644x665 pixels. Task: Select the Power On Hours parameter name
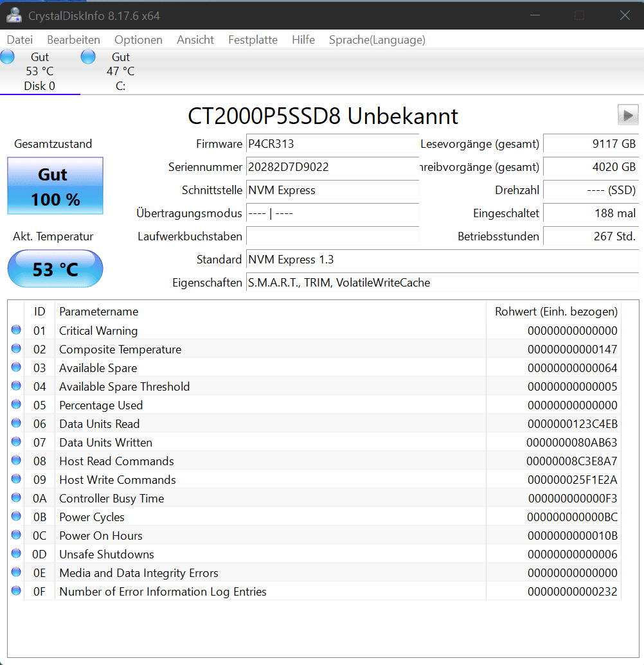click(x=101, y=536)
